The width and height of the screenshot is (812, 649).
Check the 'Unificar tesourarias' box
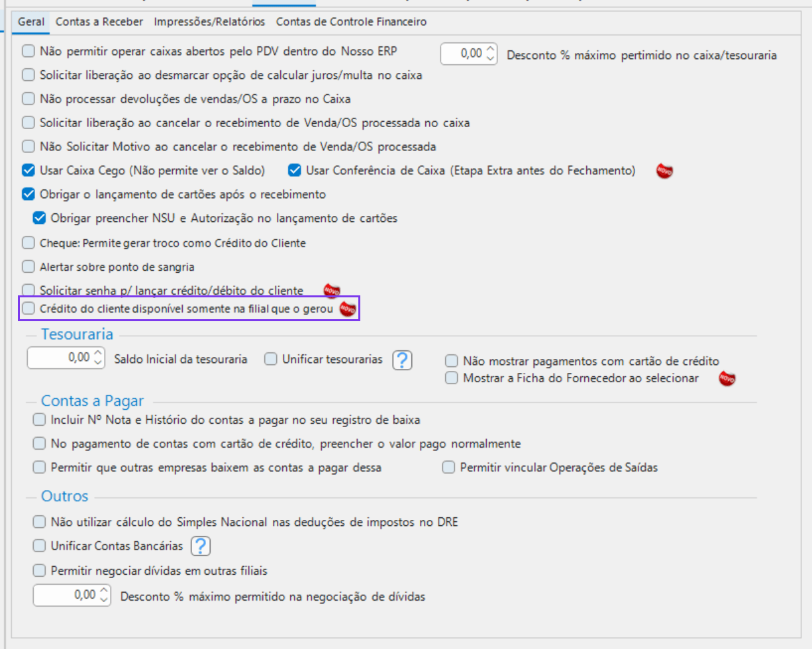[x=270, y=359]
